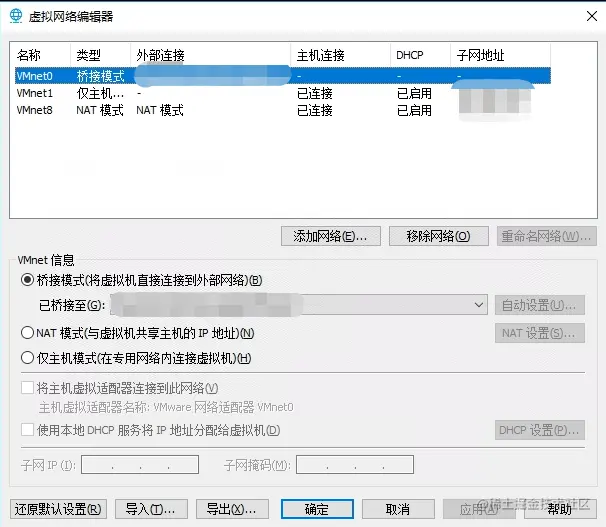Click the 重命名网络(W)... button
The height and width of the screenshot is (527, 606).
pyautogui.click(x=547, y=236)
